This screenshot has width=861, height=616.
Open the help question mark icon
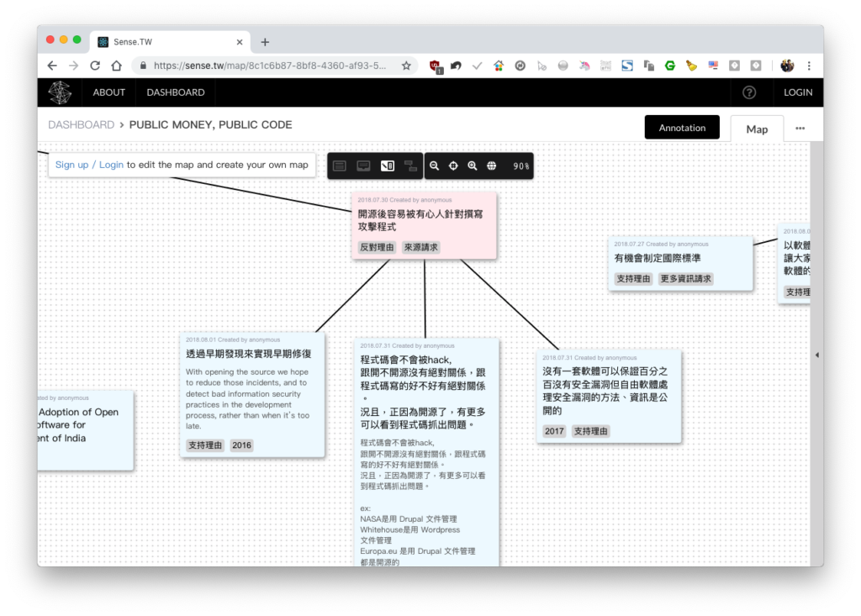pyautogui.click(x=749, y=92)
